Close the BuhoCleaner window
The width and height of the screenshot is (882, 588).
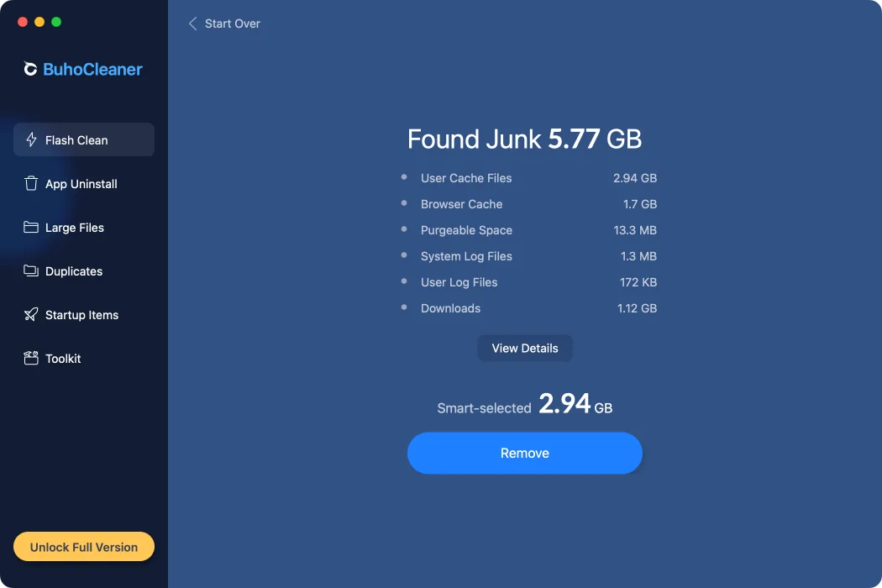pos(23,22)
